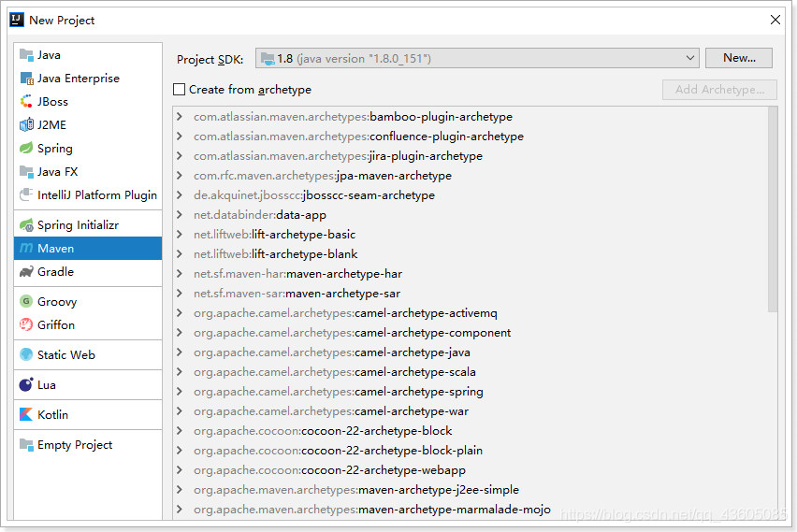Select cocoon-22-archetype-block row text

click(323, 431)
